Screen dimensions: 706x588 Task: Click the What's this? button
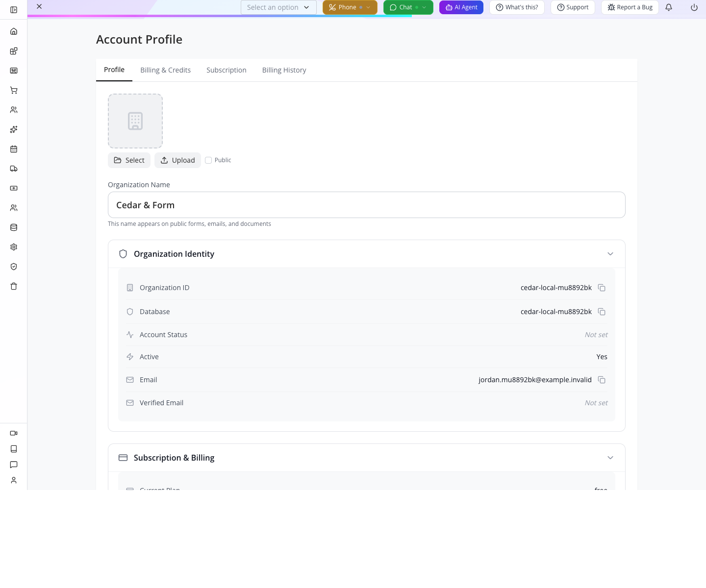tap(517, 7)
